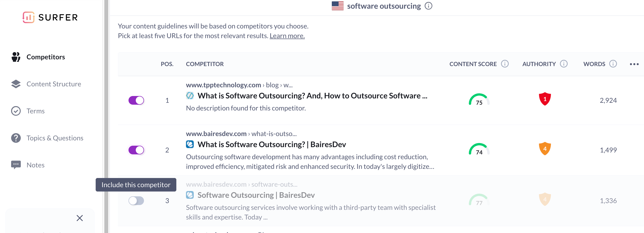The width and height of the screenshot is (644, 233).
Task: Click the Authority info icon
Action: click(564, 64)
